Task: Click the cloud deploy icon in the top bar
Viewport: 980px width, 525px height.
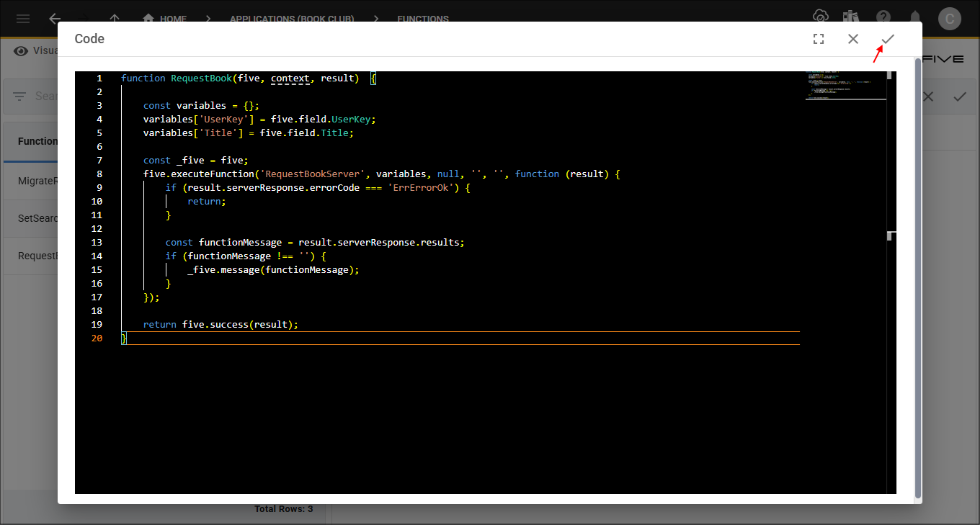Action: (819, 17)
